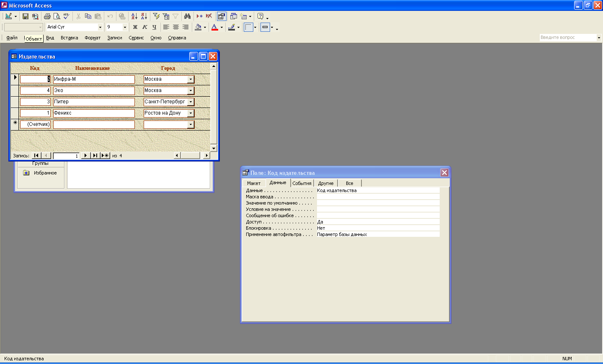Click the Феникс name field

pyautogui.click(x=94, y=113)
